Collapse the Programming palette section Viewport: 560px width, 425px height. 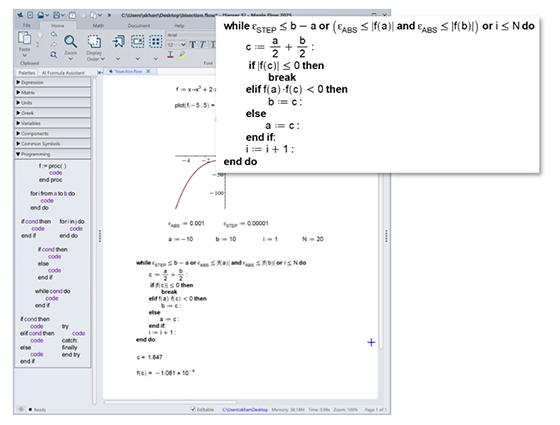pos(52,154)
